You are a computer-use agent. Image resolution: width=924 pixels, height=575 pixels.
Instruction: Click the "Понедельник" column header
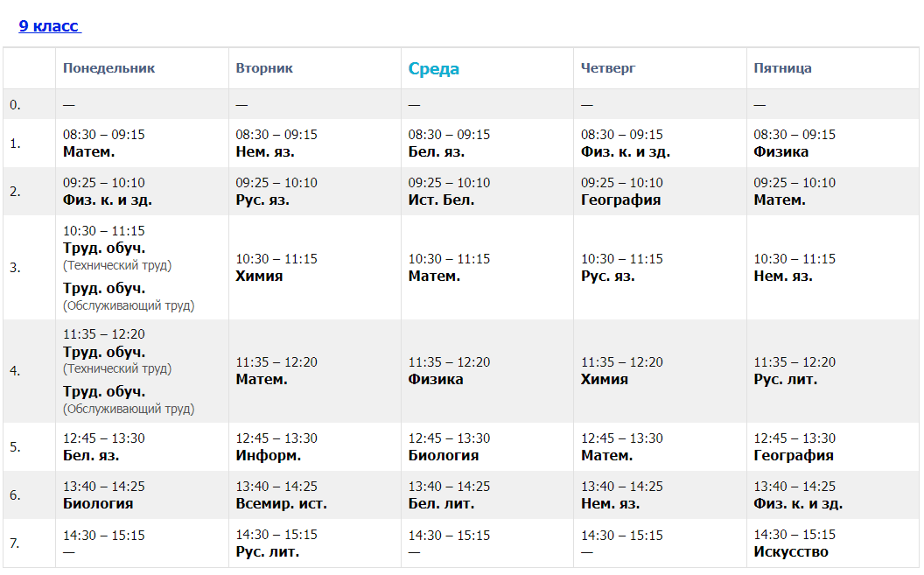pyautogui.click(x=108, y=68)
